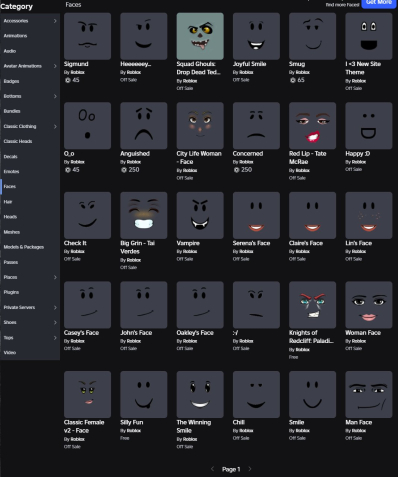Viewport: 398px width, 477px height.
Task: Open the Silly Fun item title link
Action: click(x=132, y=422)
